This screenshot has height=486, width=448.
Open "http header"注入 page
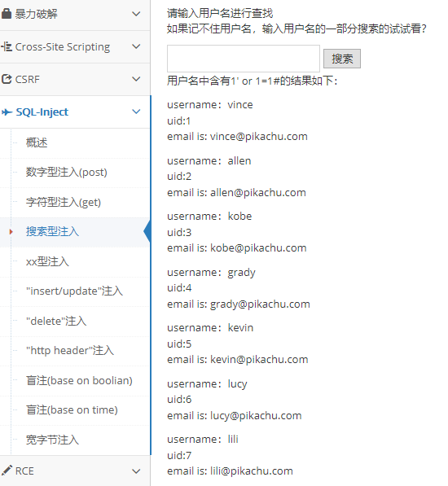click(70, 351)
